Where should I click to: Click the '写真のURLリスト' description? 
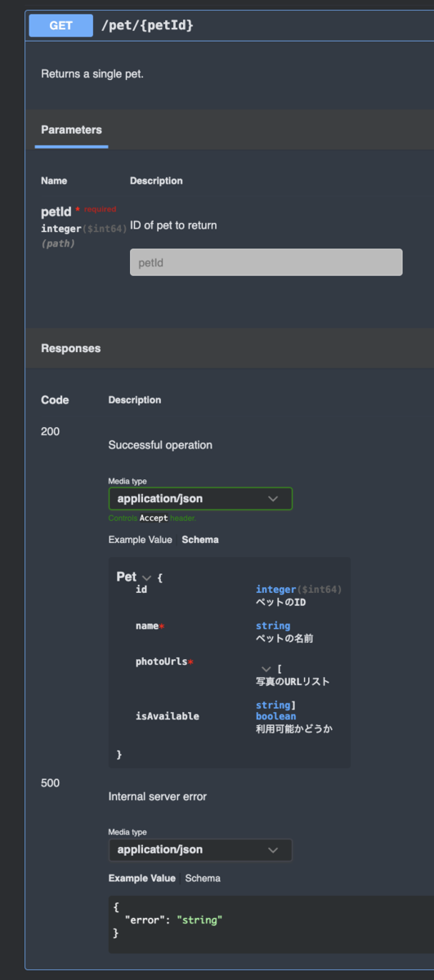click(x=293, y=681)
